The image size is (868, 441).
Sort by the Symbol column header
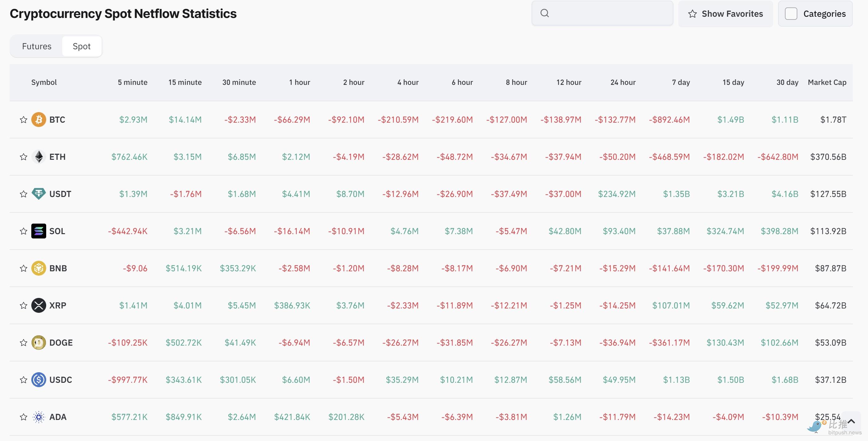click(x=44, y=82)
